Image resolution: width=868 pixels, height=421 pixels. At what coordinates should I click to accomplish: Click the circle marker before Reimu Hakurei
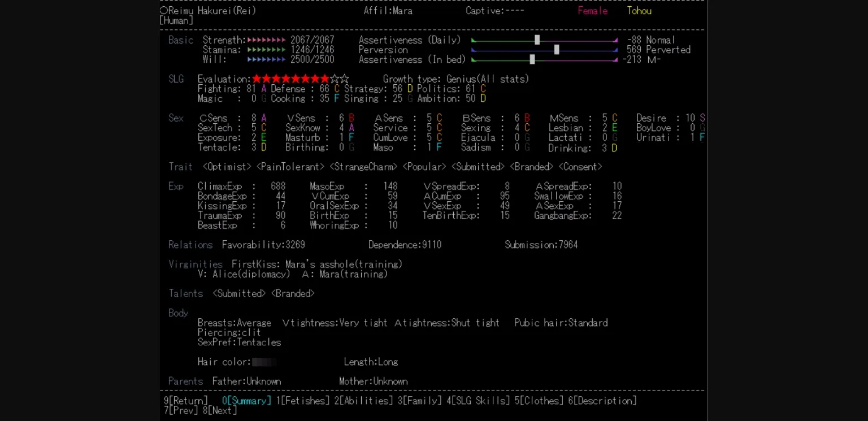(x=164, y=11)
